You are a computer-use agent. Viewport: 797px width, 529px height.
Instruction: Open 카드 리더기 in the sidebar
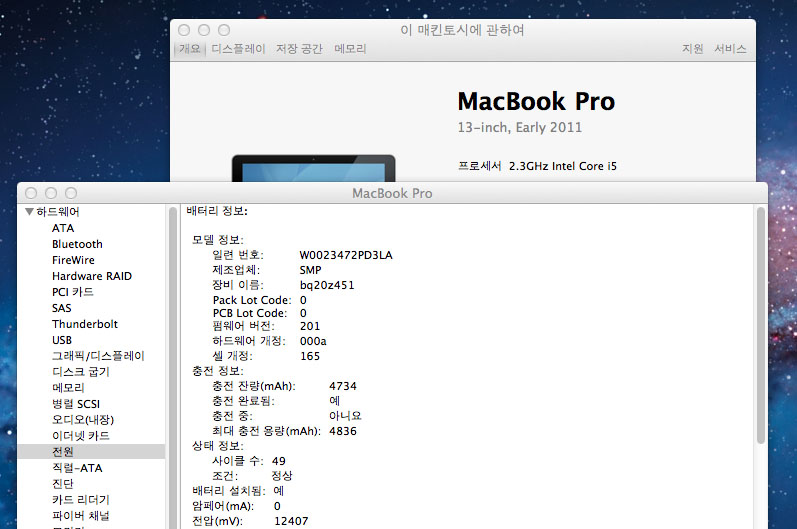click(x=81, y=500)
